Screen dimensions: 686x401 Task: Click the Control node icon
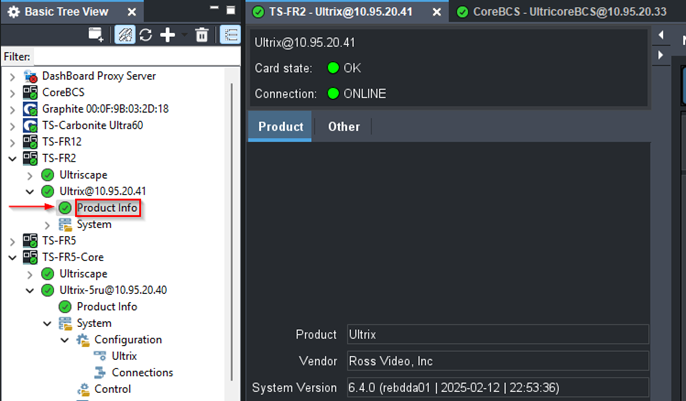tap(83, 389)
